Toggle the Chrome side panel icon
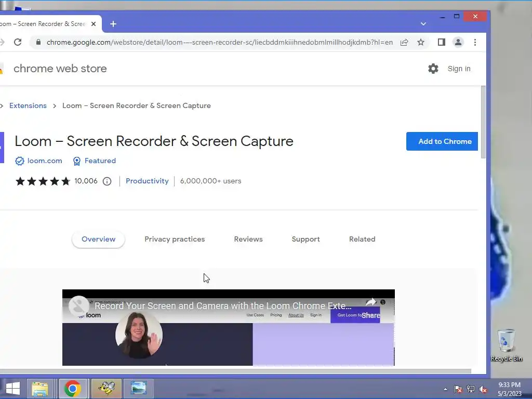Screen dimensions: 532x399 (441, 42)
